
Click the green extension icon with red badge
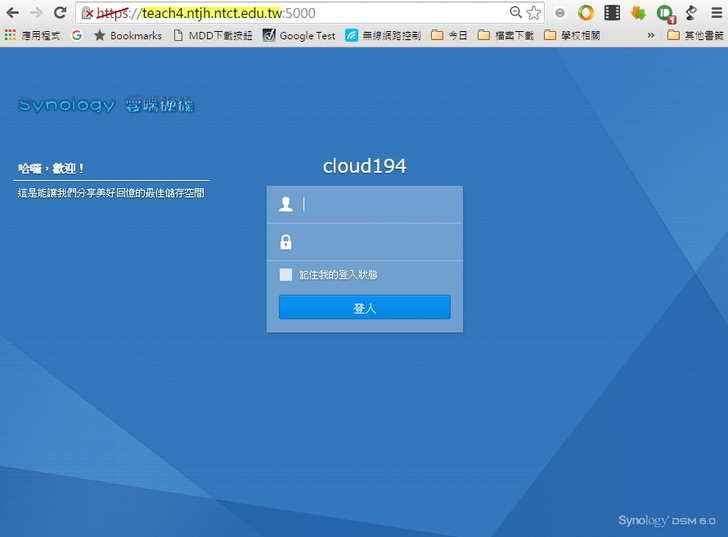tap(664, 14)
